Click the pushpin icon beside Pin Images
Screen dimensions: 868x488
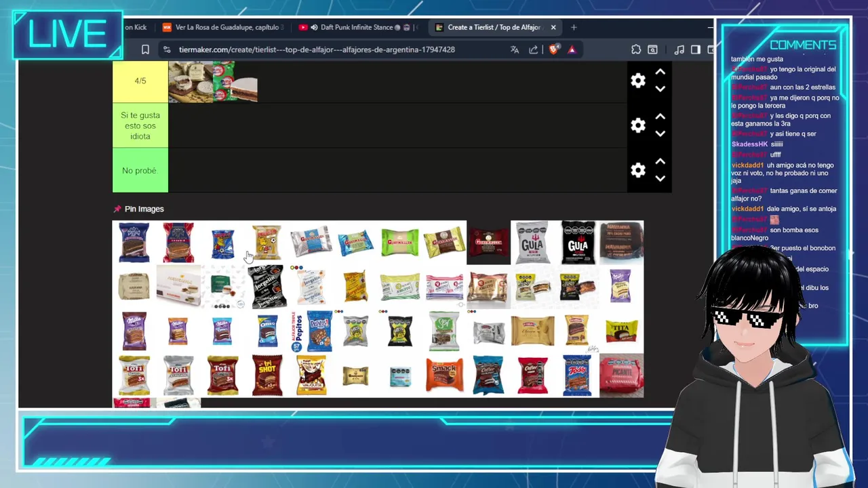[117, 209]
